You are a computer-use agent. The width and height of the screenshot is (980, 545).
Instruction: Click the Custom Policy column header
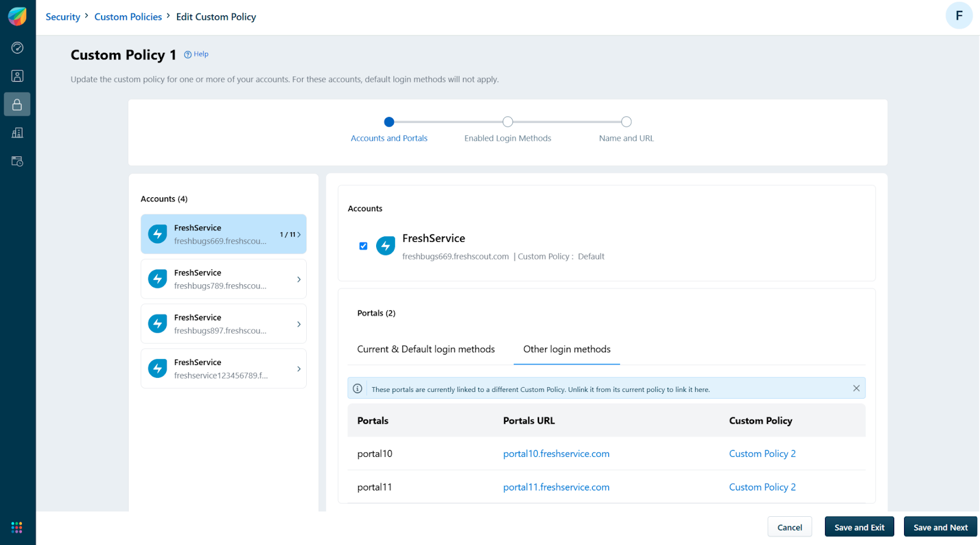761,421
